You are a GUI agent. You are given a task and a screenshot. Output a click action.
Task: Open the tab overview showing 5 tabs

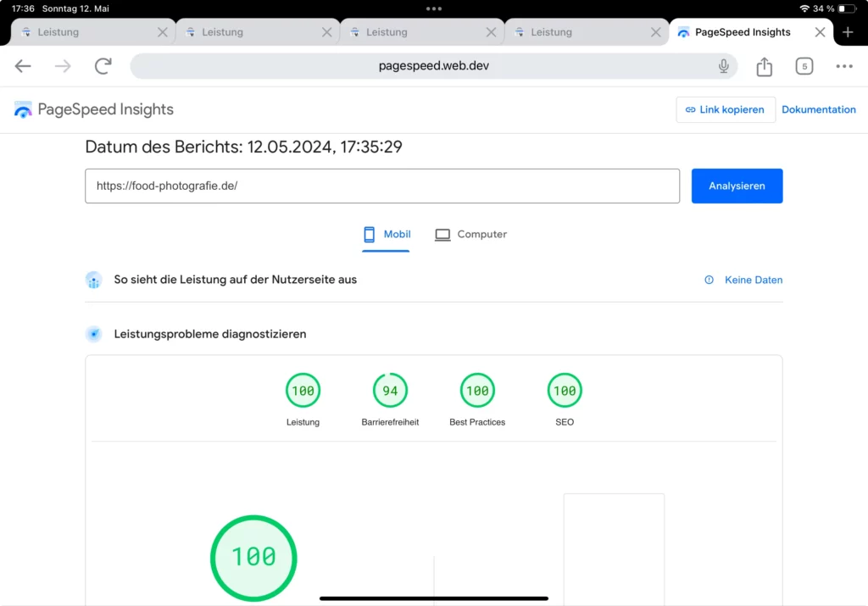click(x=804, y=66)
